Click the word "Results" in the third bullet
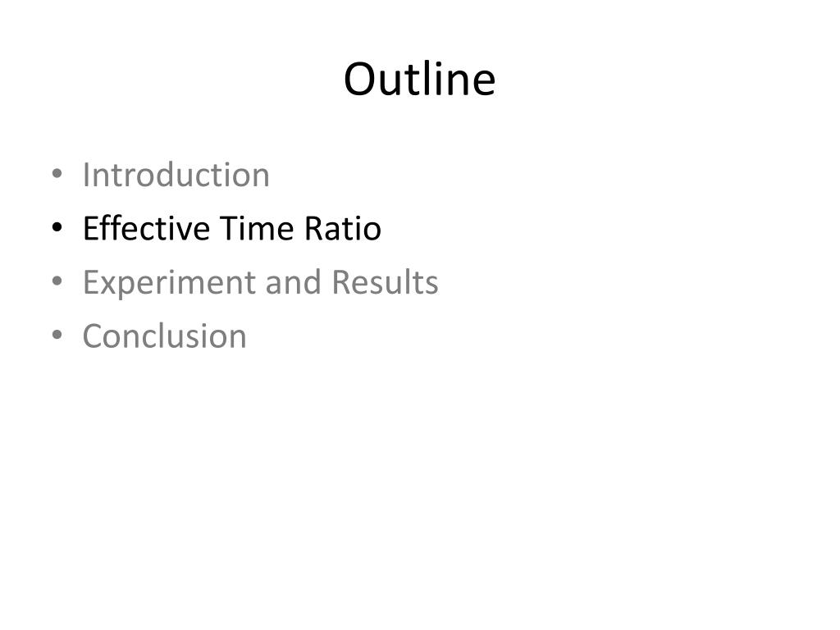Viewport: 840px width, 630px height. [386, 283]
